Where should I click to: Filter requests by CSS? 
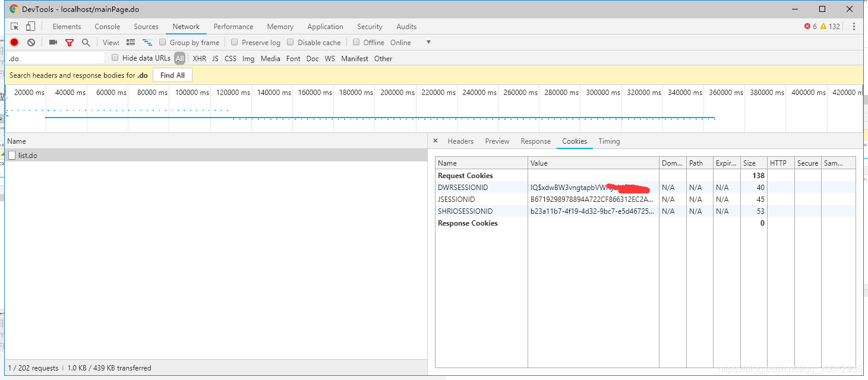[x=231, y=59]
